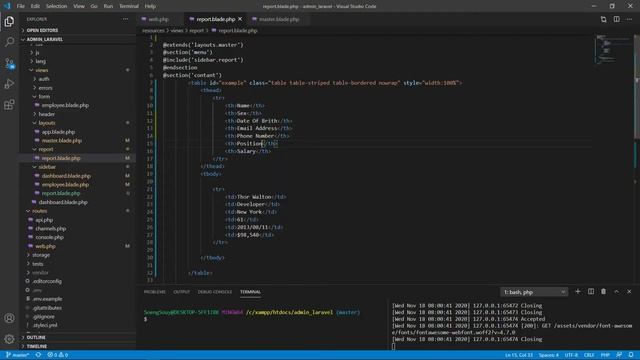Open the Source Control view
Viewport: 640px width, 360px height.
[9, 63]
